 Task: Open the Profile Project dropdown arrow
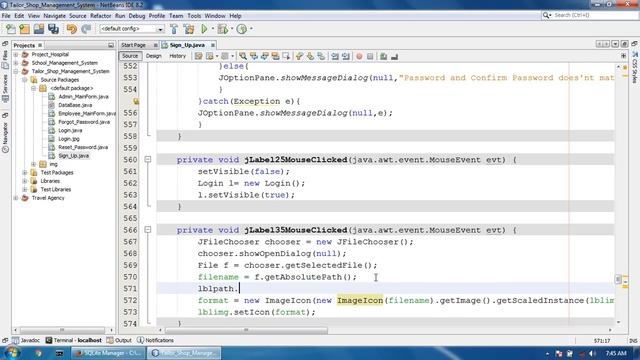[x=251, y=29]
